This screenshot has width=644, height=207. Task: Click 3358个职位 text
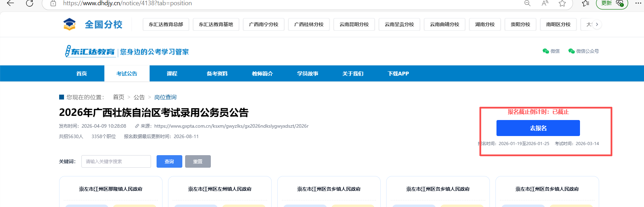[104, 136]
